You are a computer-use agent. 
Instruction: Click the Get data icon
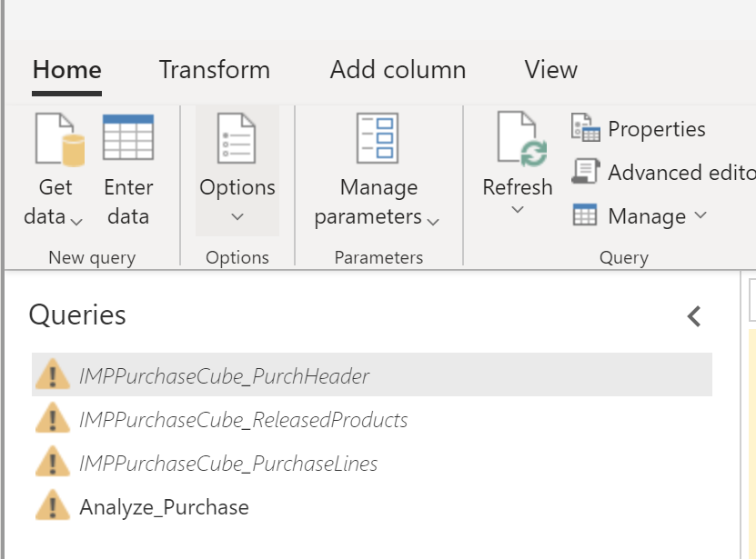55,136
